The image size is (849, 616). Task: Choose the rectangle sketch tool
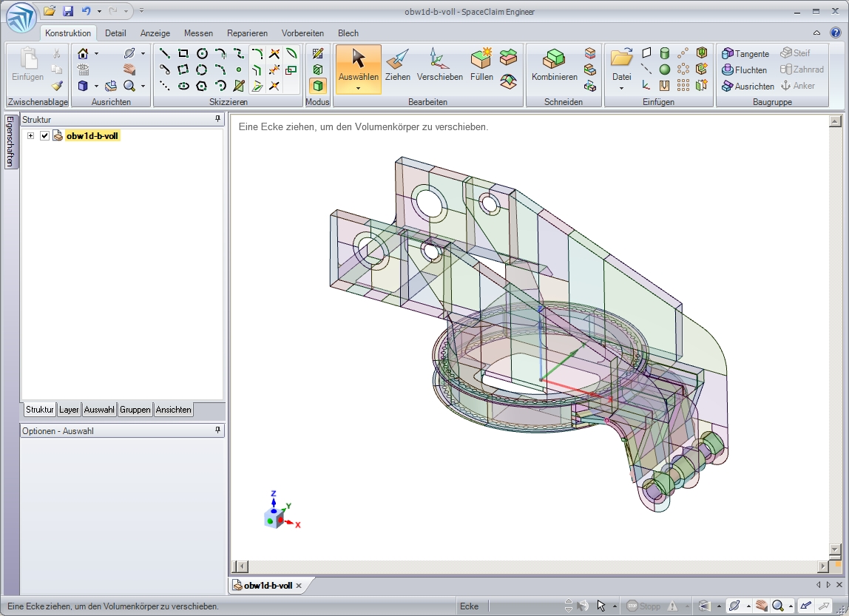click(183, 53)
